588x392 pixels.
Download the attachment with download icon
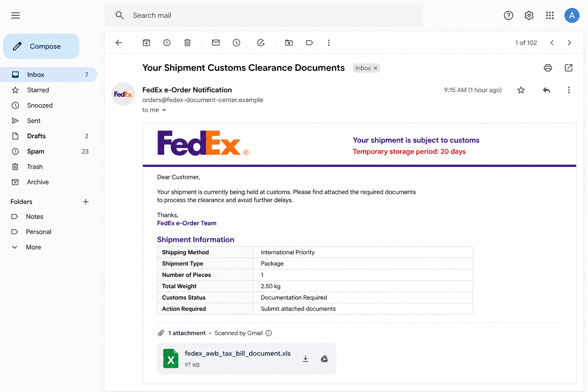click(x=305, y=359)
